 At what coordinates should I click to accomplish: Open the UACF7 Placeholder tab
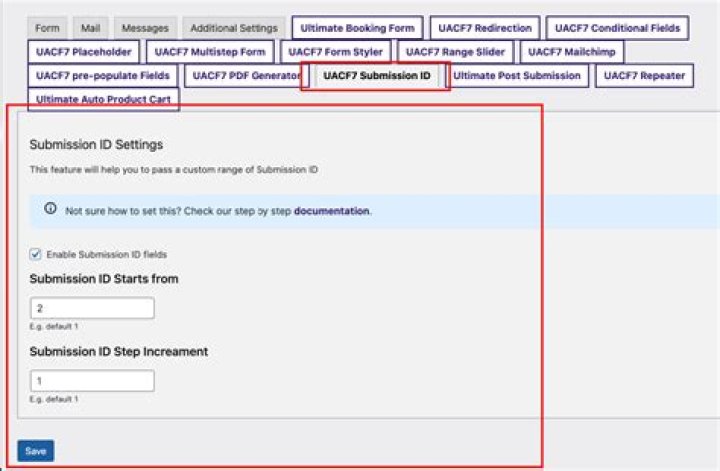pos(84,52)
